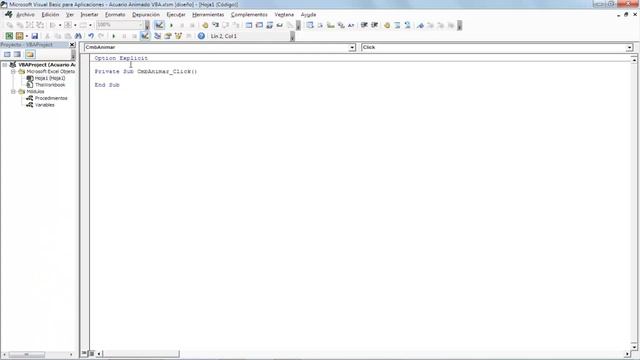Open the Ventana menu
The width and height of the screenshot is (640, 360).
click(284, 15)
